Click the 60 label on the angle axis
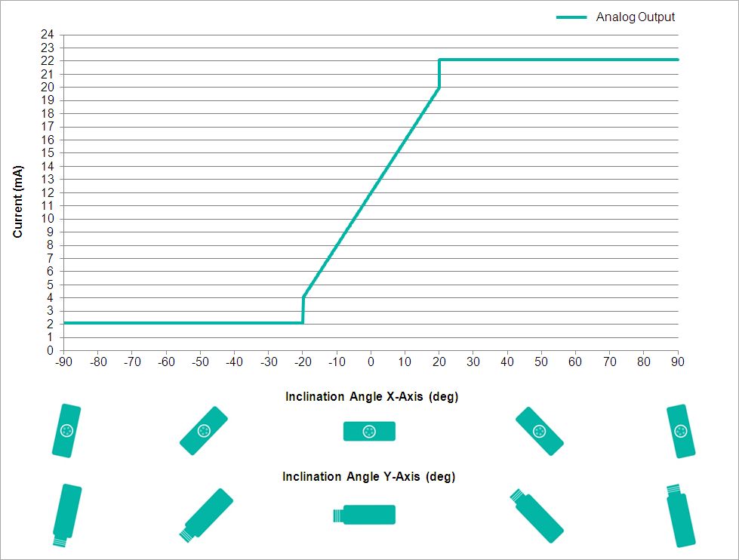739x560 pixels. pos(575,362)
